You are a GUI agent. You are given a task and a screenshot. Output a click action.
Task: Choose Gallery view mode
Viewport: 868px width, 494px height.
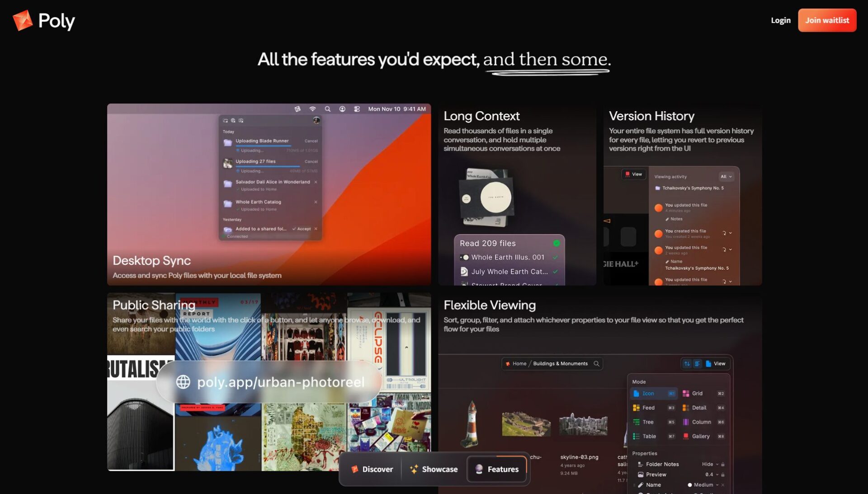coord(700,436)
